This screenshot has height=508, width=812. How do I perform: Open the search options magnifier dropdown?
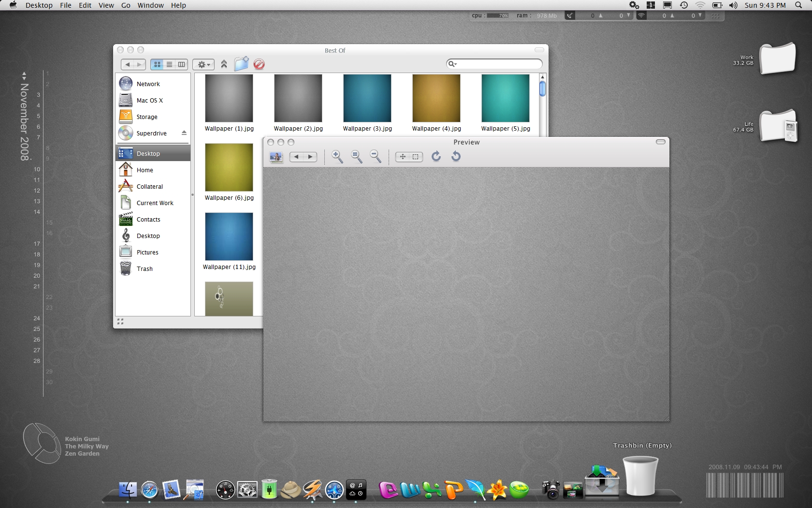point(452,64)
